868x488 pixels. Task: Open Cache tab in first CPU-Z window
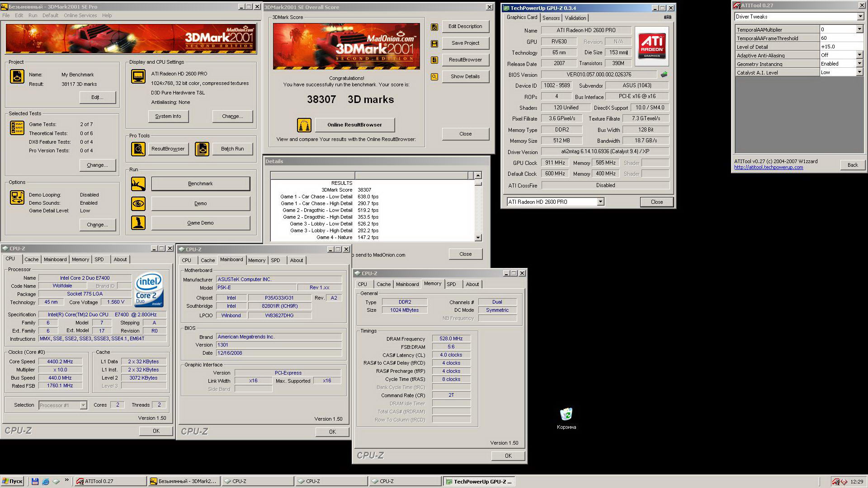31,259
